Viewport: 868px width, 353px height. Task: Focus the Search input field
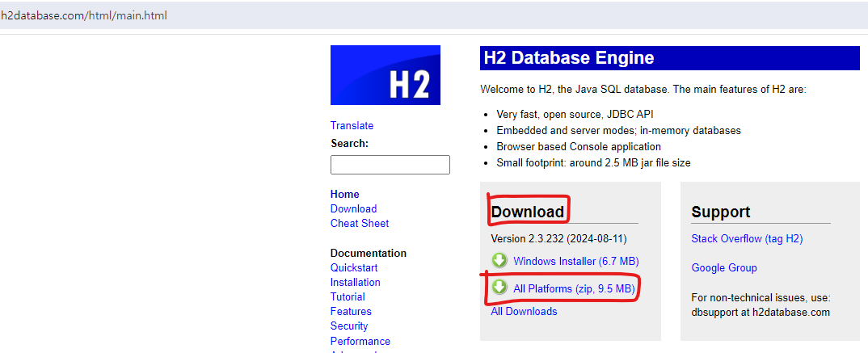tap(390, 165)
